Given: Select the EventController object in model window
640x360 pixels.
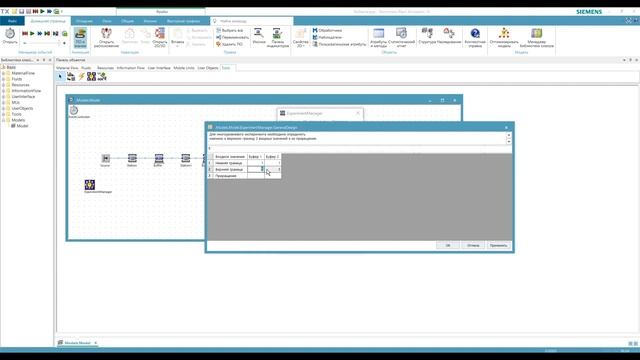Looking at the screenshot, I should click(x=74, y=110).
